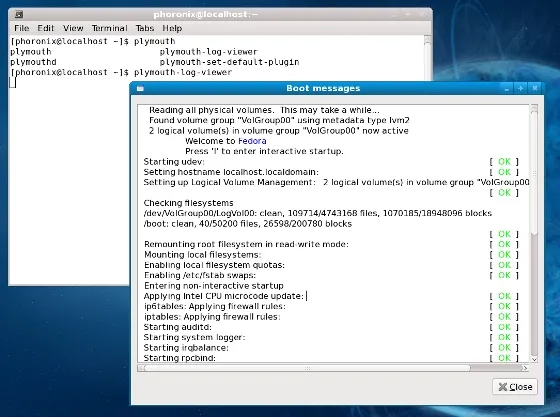
Task: Click 'Found volume group "VolGroup00"' line
Action: coord(279,120)
